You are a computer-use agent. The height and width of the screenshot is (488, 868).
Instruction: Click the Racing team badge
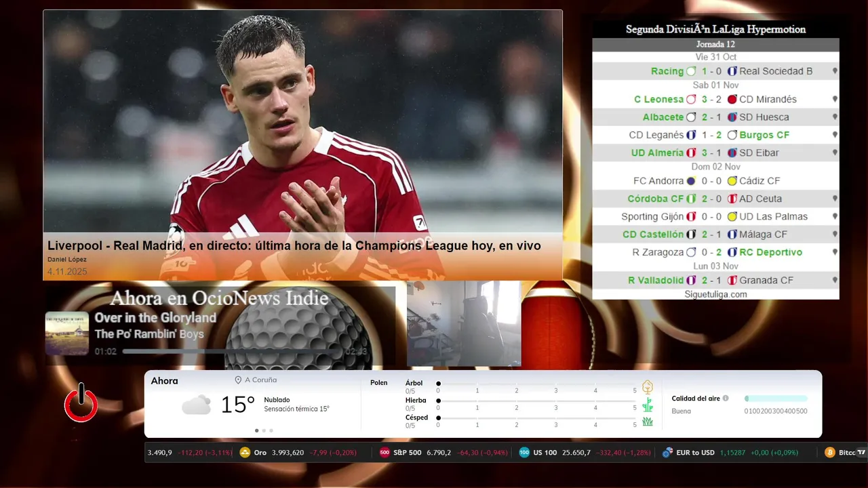tap(691, 71)
